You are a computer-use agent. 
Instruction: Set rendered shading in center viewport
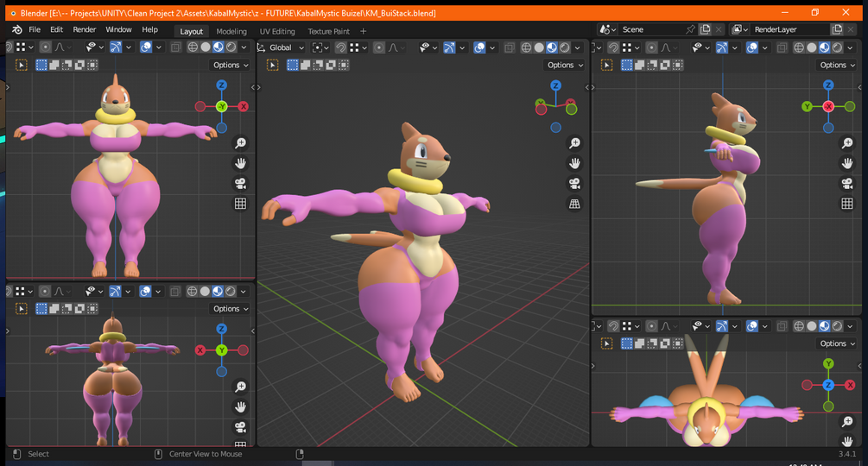(x=565, y=48)
